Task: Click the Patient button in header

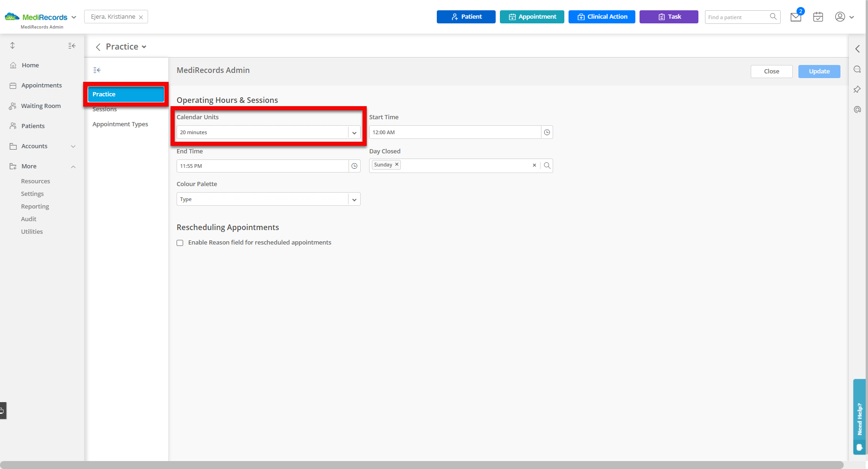Action: point(466,17)
